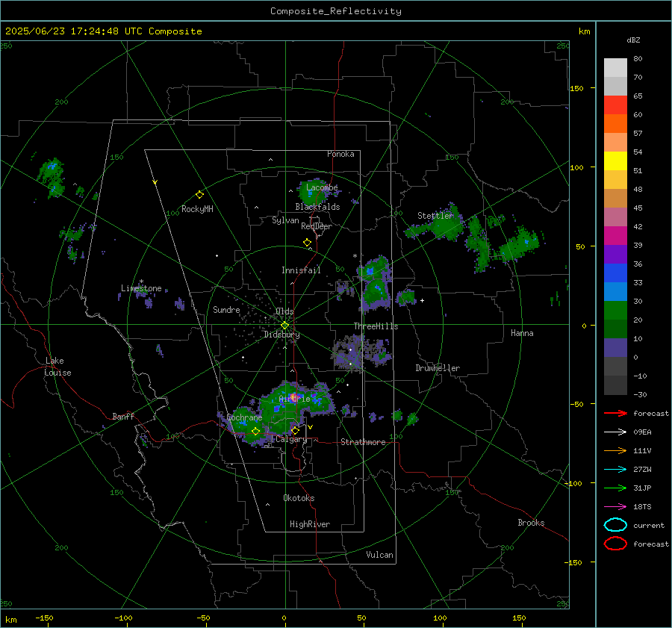Click the yellow diamond marker above Calgary
The image size is (672, 628).
[x=295, y=430]
